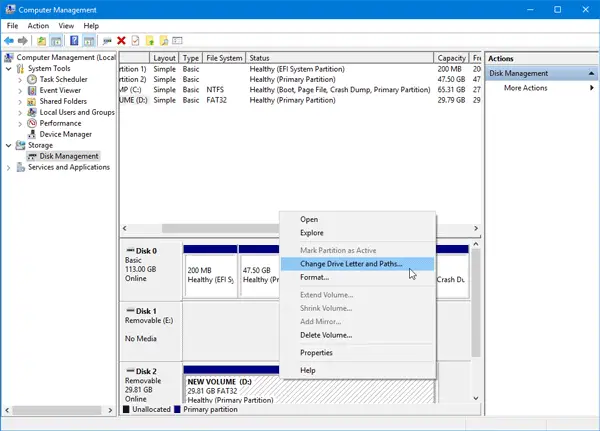The width and height of the screenshot is (600, 431).
Task: Click the Computer Management title bar app icon
Action: [10, 10]
